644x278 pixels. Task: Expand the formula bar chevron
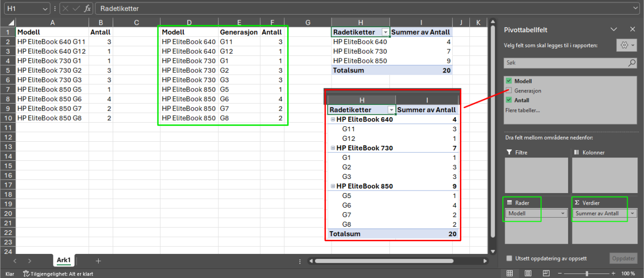[x=636, y=9]
